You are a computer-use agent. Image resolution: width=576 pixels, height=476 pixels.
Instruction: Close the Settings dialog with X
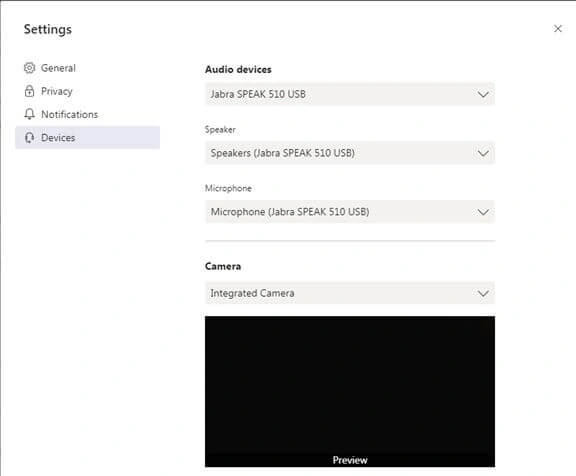point(558,29)
